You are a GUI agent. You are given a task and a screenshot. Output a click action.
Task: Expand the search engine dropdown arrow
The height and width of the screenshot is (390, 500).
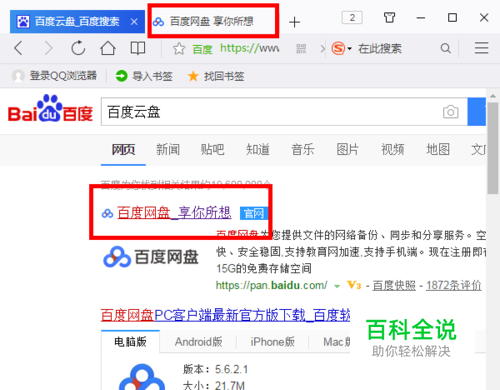[x=349, y=49]
